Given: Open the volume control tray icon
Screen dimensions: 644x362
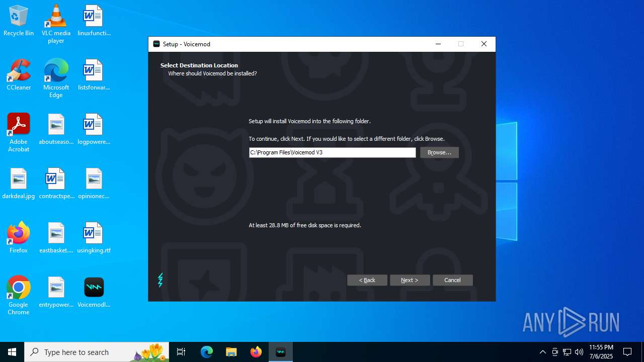Looking at the screenshot, I should coord(579,352).
